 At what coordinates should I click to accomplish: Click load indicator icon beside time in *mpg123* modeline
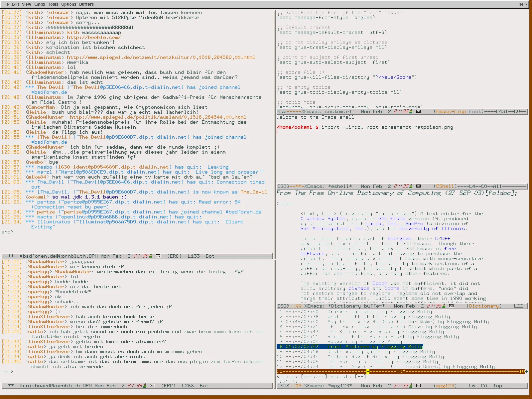[x=411, y=386]
